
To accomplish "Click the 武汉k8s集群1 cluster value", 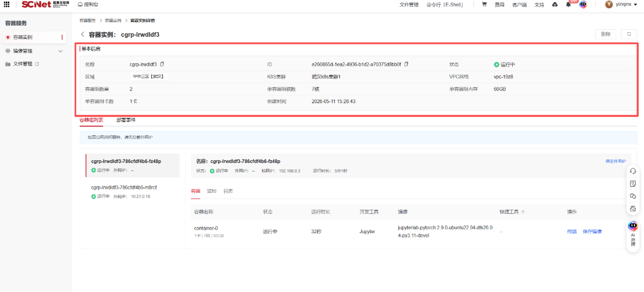I will pyautogui.click(x=326, y=77).
